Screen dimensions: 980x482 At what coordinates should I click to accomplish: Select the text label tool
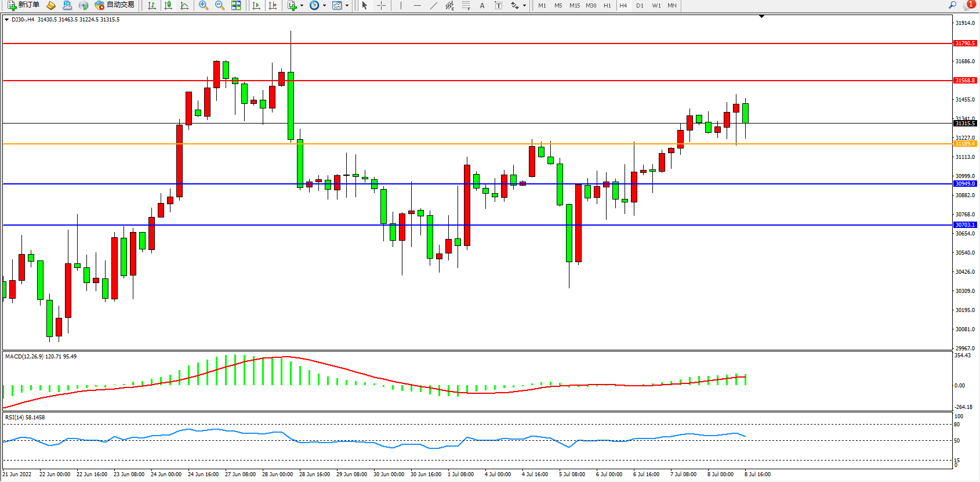(498, 5)
